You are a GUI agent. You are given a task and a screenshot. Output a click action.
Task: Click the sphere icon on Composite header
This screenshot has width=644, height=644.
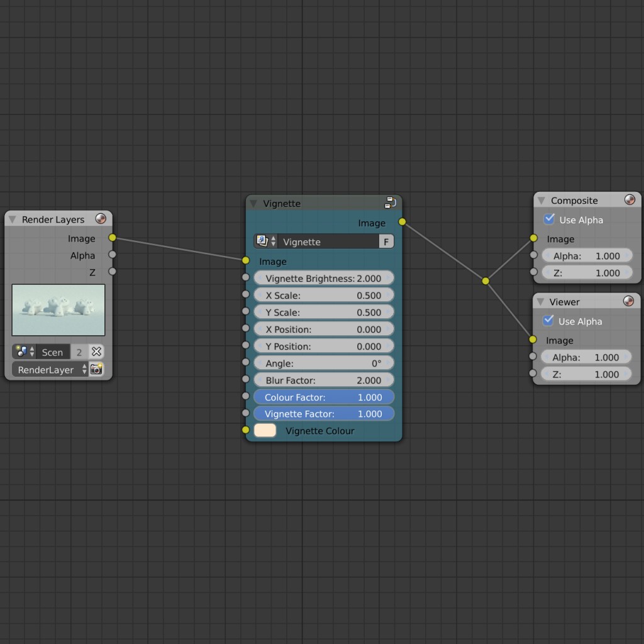tap(630, 199)
